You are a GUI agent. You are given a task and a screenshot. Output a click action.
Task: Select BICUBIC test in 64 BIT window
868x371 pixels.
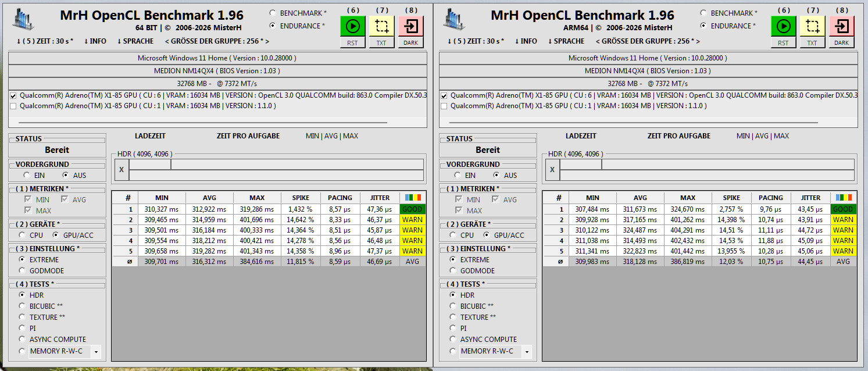point(22,306)
